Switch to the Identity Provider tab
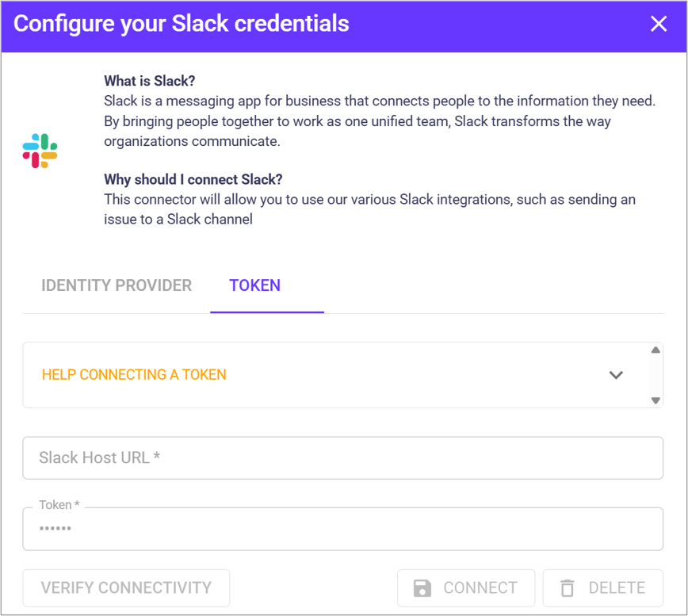This screenshot has width=688, height=616. 117,285
